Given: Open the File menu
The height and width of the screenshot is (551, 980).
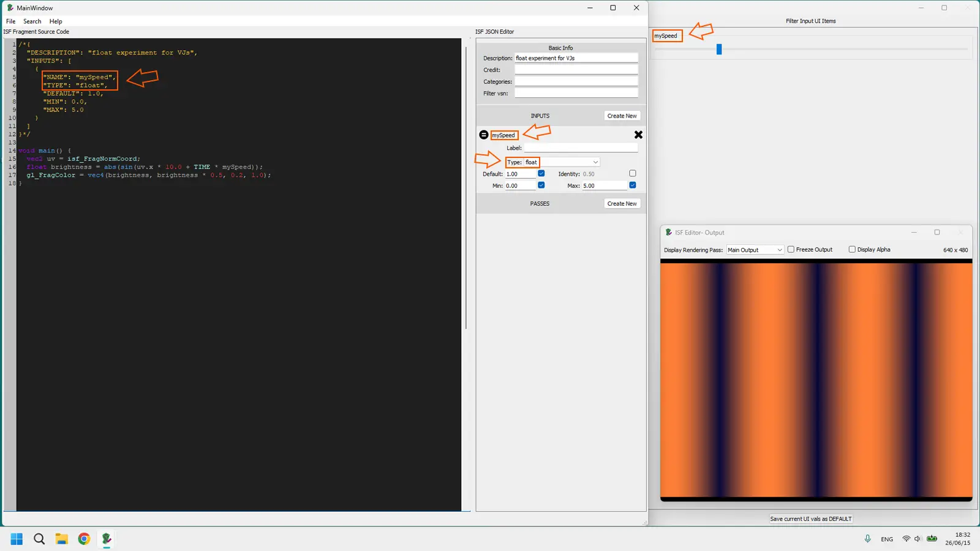Looking at the screenshot, I should [11, 21].
